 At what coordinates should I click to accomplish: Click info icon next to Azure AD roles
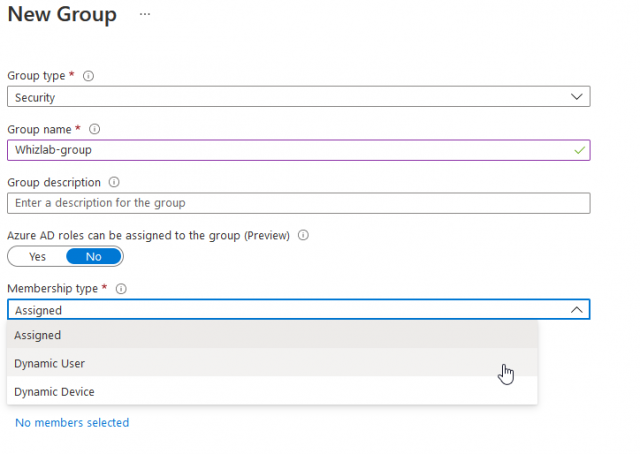pyautogui.click(x=303, y=236)
